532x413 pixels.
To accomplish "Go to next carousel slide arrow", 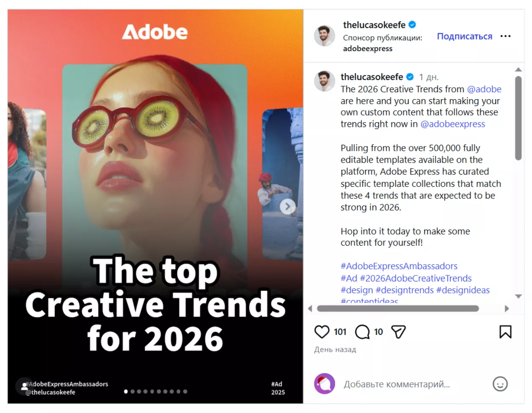I will (288, 207).
